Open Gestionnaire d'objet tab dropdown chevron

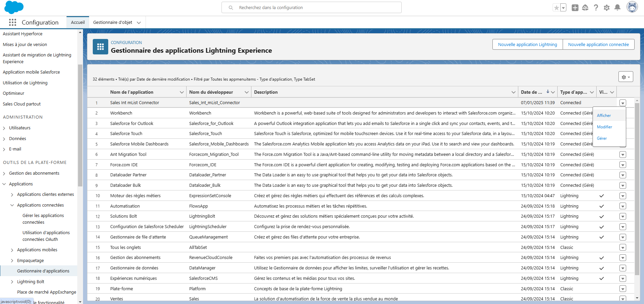pyautogui.click(x=139, y=23)
